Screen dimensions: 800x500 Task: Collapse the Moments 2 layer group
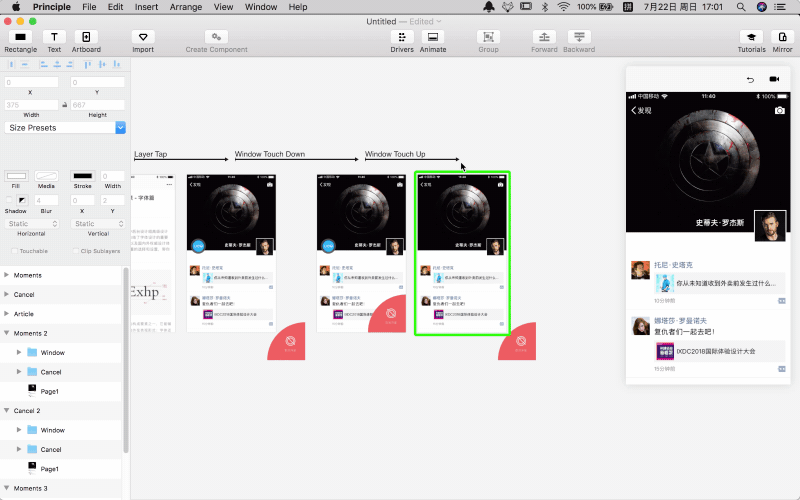coord(7,333)
